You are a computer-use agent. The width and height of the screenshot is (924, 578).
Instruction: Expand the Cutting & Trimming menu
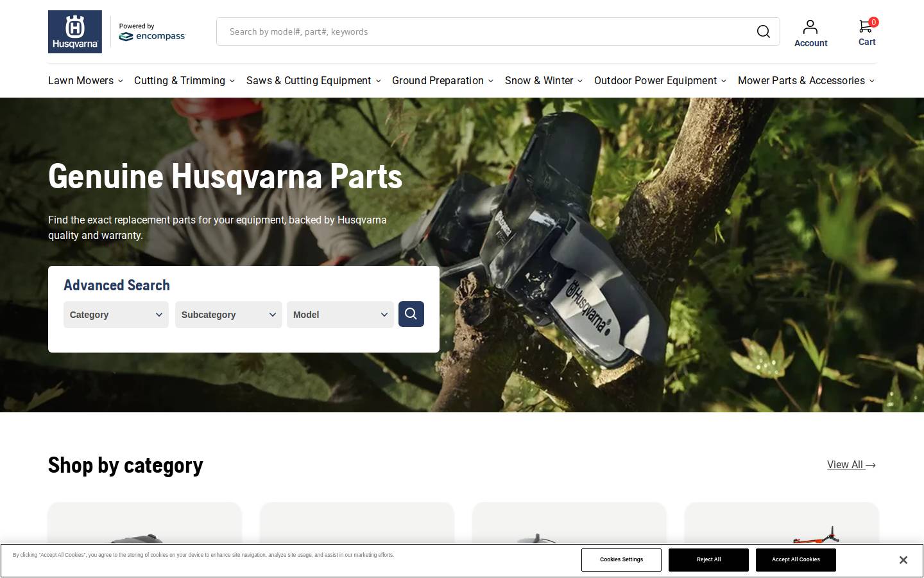click(184, 80)
